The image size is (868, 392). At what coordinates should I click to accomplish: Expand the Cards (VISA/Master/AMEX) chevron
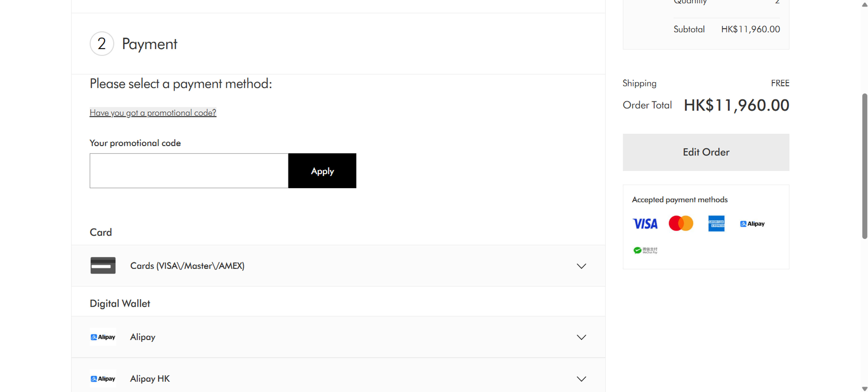point(581,266)
